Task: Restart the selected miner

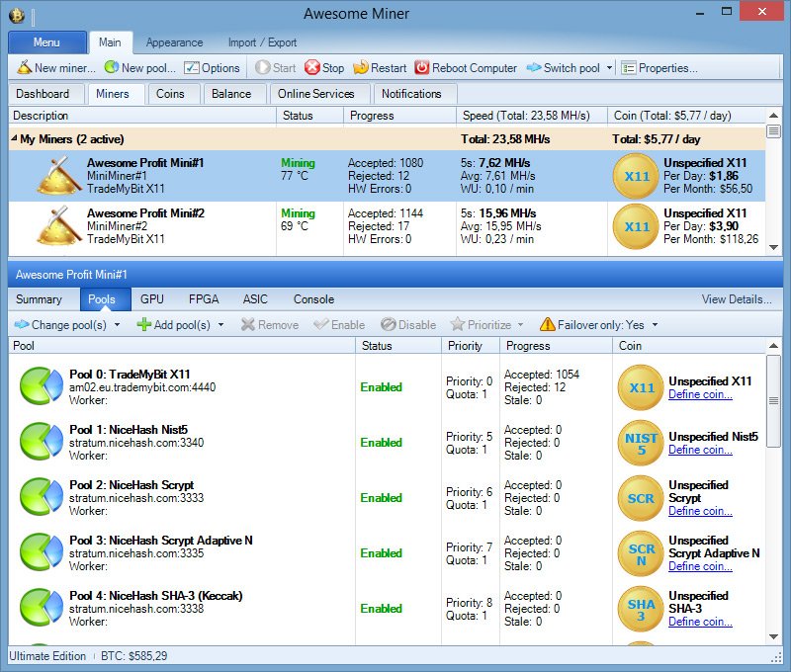Action: (380, 67)
